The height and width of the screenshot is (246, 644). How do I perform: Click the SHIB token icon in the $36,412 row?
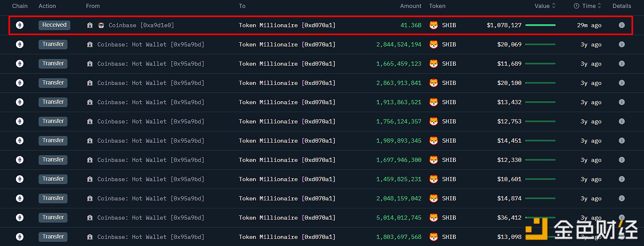(x=434, y=218)
